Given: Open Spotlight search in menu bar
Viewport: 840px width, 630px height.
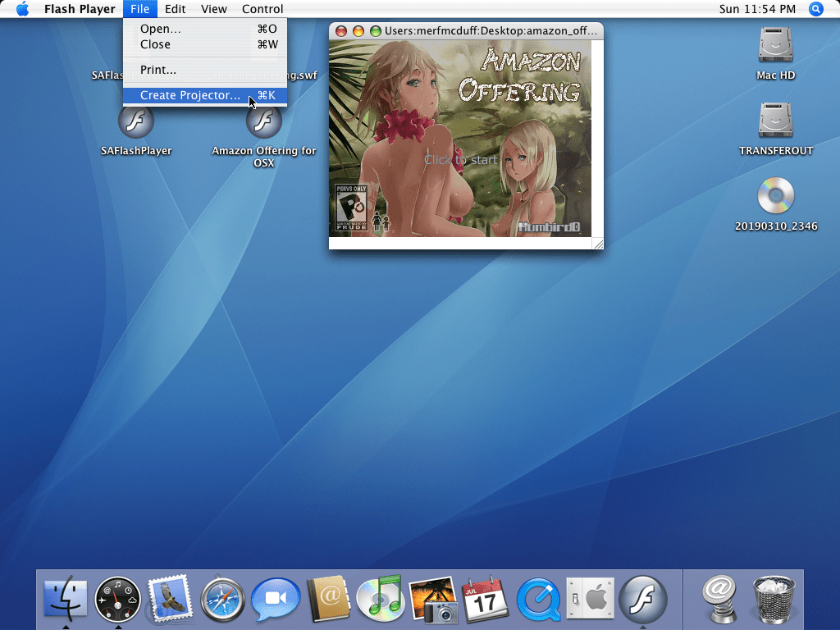Looking at the screenshot, I should [x=815, y=9].
